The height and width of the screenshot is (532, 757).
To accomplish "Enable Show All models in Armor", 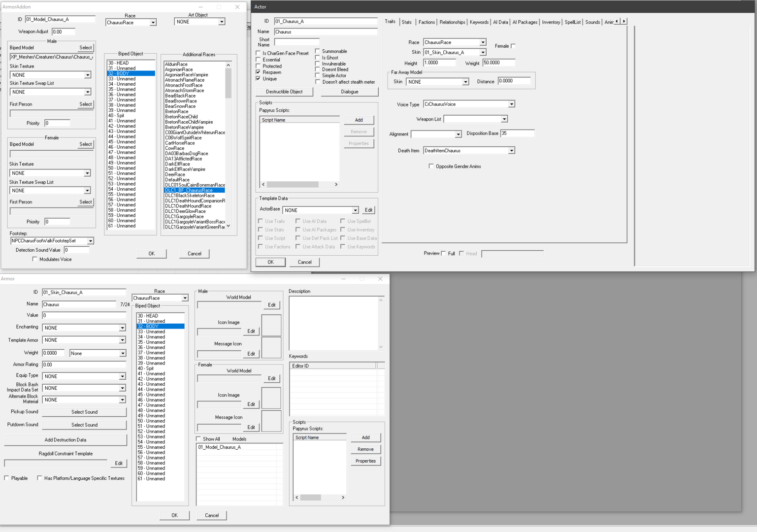I will [198, 439].
